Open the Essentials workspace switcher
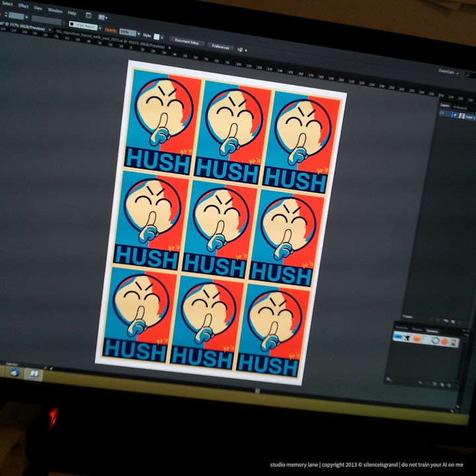This screenshot has height=476, width=476. point(447,71)
